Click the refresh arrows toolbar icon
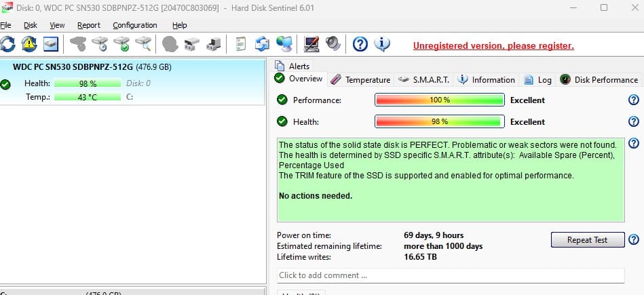Image resolution: width=644 pixels, height=295 pixels. 7,44
